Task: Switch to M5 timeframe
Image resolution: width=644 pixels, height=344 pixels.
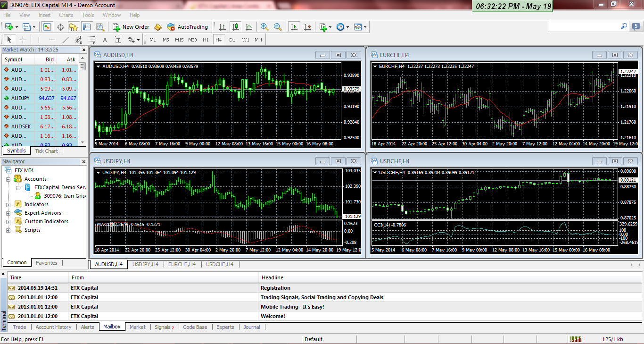Action: point(166,40)
